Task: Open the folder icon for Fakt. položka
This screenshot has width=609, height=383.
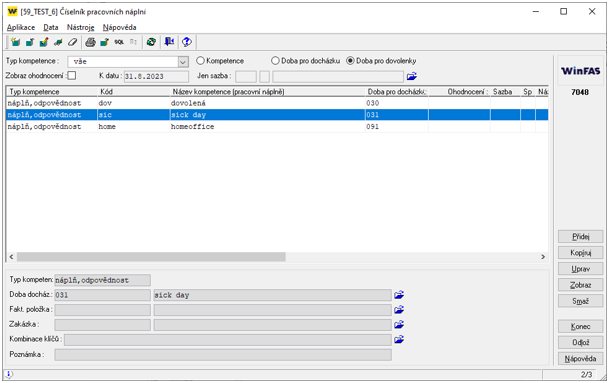Action: tap(399, 310)
